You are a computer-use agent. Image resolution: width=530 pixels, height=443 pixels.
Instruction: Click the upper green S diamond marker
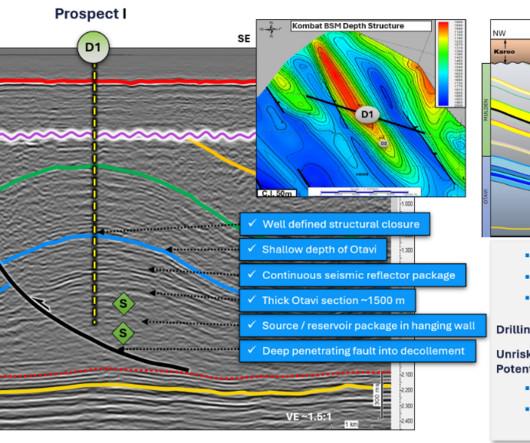coord(123,304)
